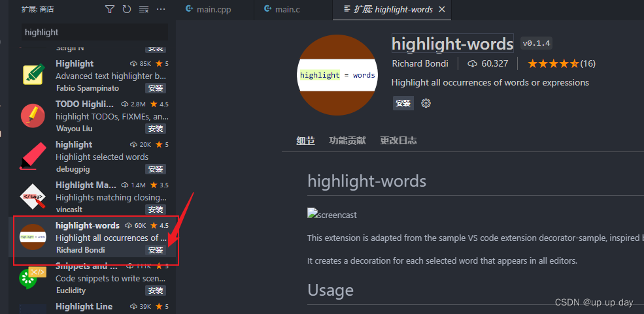644x314 pixels.
Task: Install Highlight Matching Tag by vincaslt
Action: point(156,210)
